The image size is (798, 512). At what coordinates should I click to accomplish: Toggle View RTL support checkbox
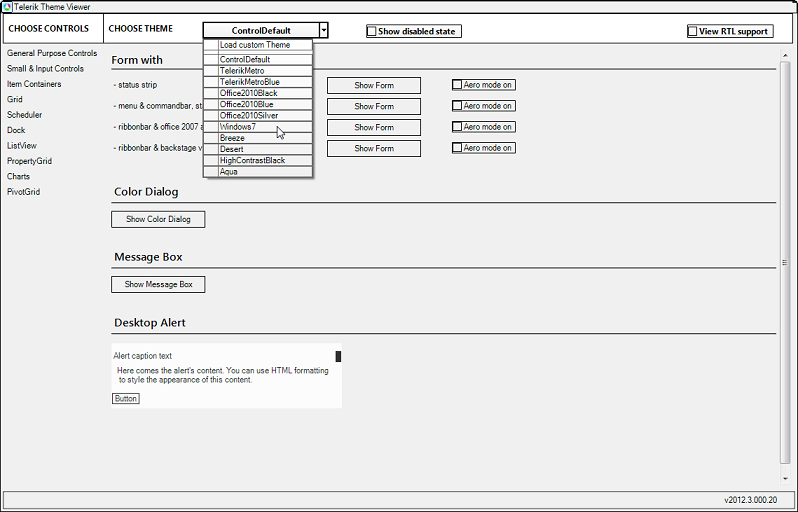tap(693, 32)
